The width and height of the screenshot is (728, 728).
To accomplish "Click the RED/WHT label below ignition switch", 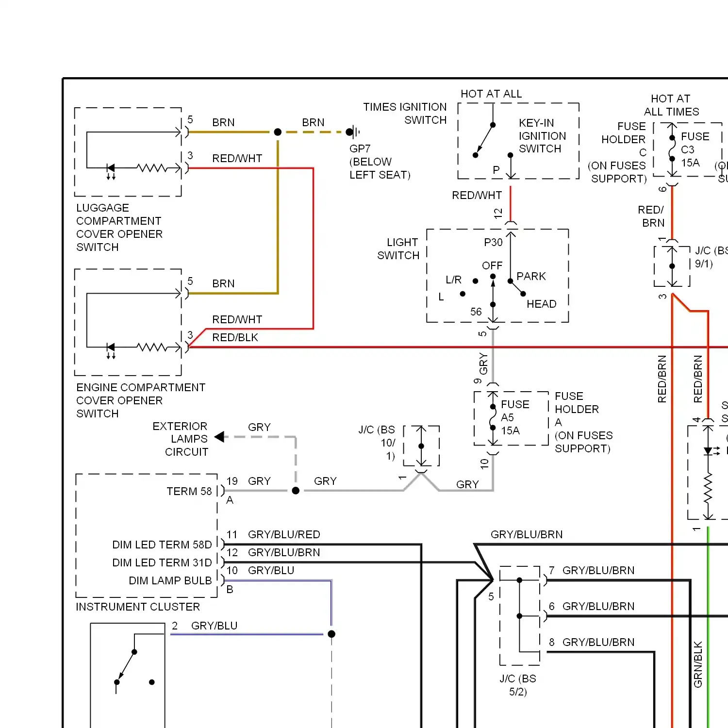I will point(477,195).
